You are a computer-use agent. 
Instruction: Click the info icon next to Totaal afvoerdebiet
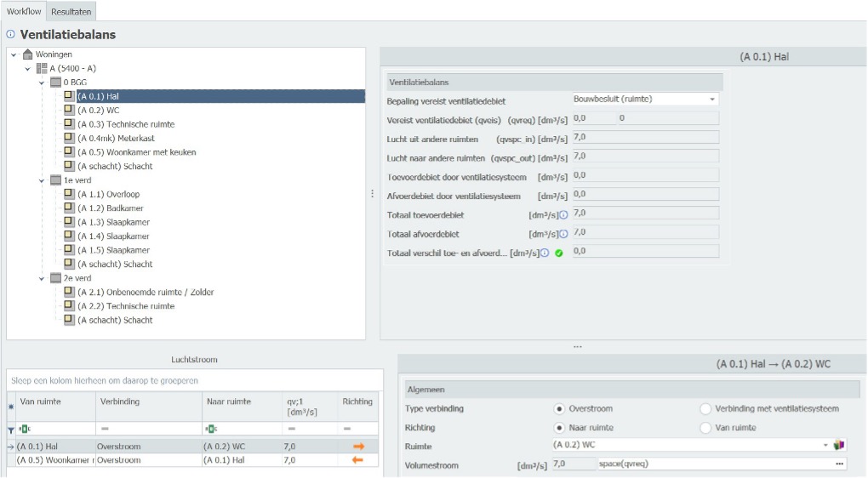click(x=563, y=234)
